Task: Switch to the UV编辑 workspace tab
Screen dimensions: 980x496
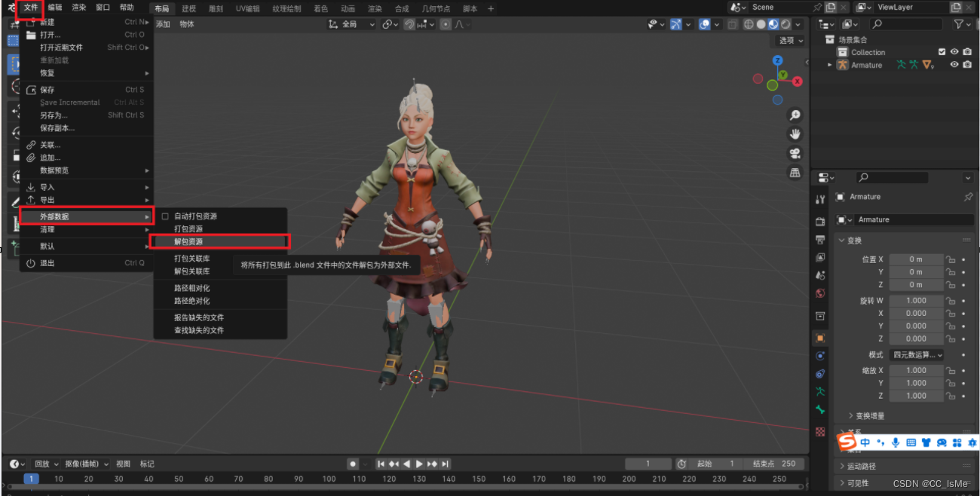Action: pos(247,8)
